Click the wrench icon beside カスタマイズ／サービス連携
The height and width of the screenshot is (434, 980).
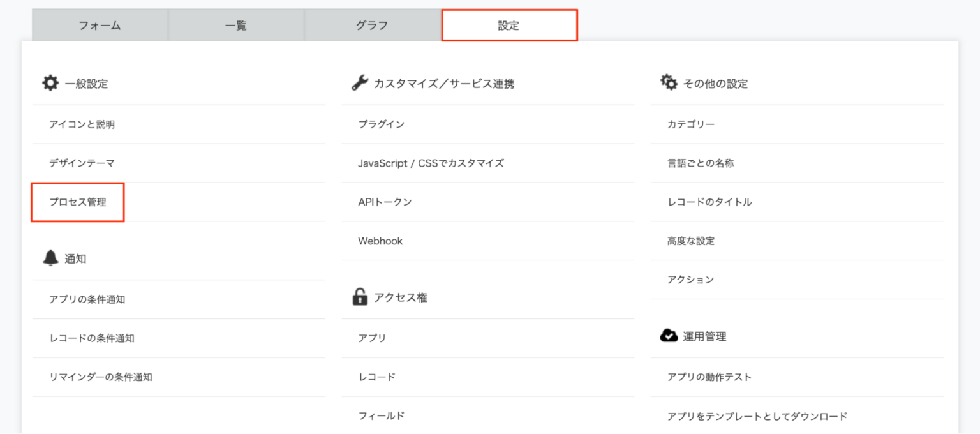pos(360,83)
